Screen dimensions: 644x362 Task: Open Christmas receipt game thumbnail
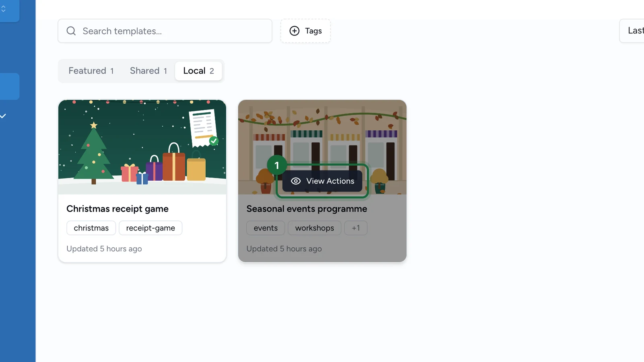coord(142,147)
